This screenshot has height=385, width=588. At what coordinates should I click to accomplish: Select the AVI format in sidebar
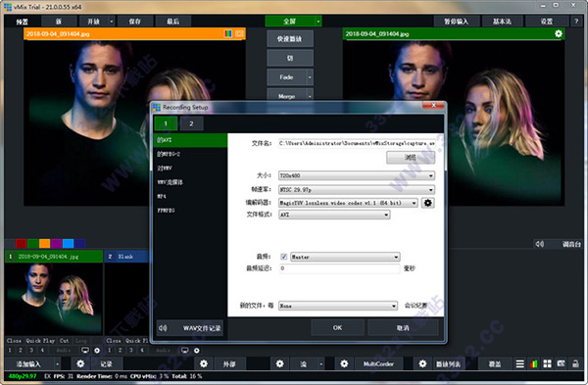point(190,140)
